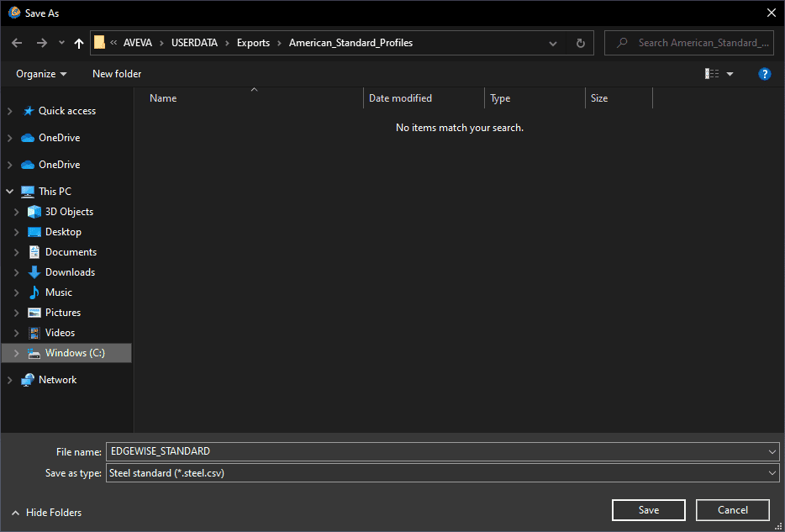Click the folder icon in address bar
The height and width of the screenshot is (532, 785).
(x=100, y=43)
